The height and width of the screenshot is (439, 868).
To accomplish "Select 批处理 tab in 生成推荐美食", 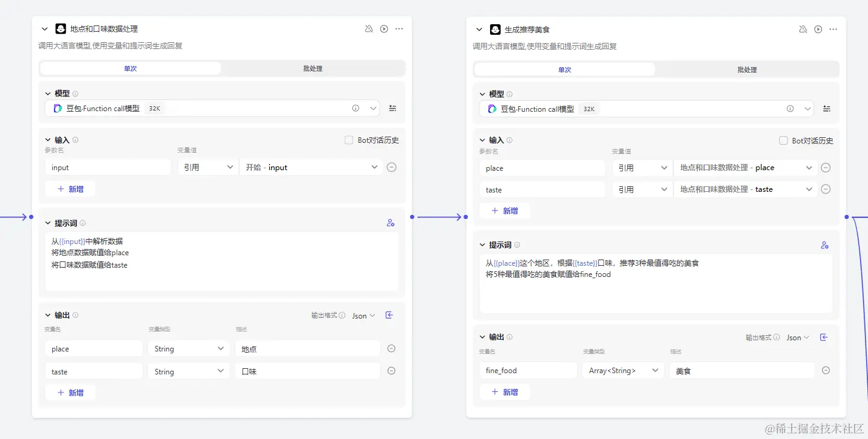I will click(747, 70).
